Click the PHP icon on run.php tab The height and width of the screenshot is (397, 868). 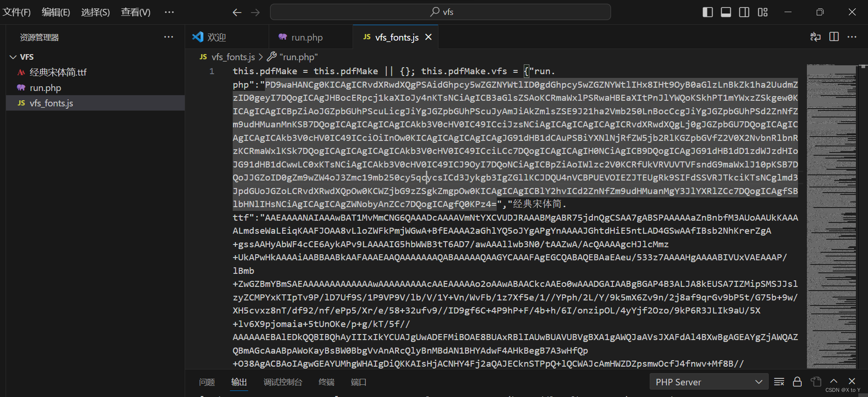coord(283,37)
